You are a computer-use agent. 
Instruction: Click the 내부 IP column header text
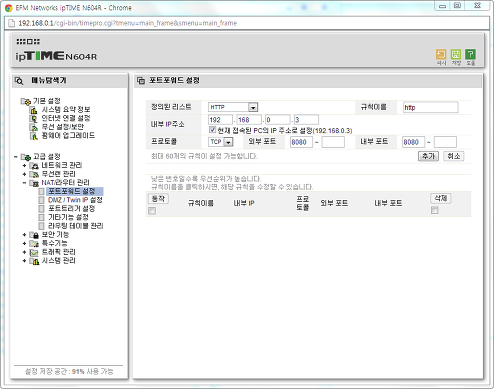point(244,203)
